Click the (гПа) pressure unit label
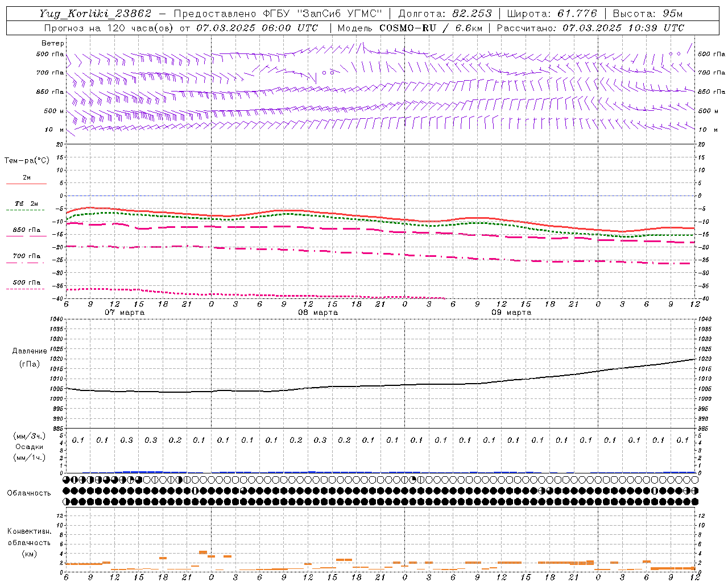The width and height of the screenshot is (728, 582). (x=30, y=364)
